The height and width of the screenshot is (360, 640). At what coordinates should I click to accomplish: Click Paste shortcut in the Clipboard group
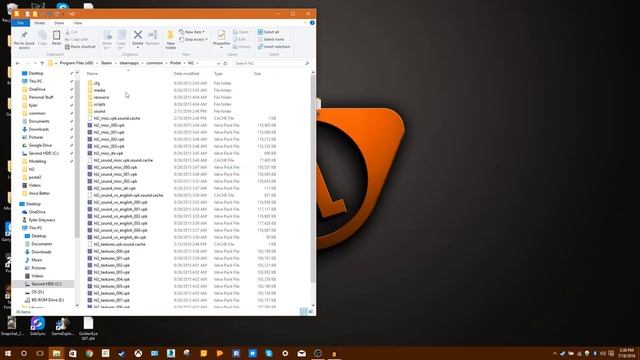(80, 47)
